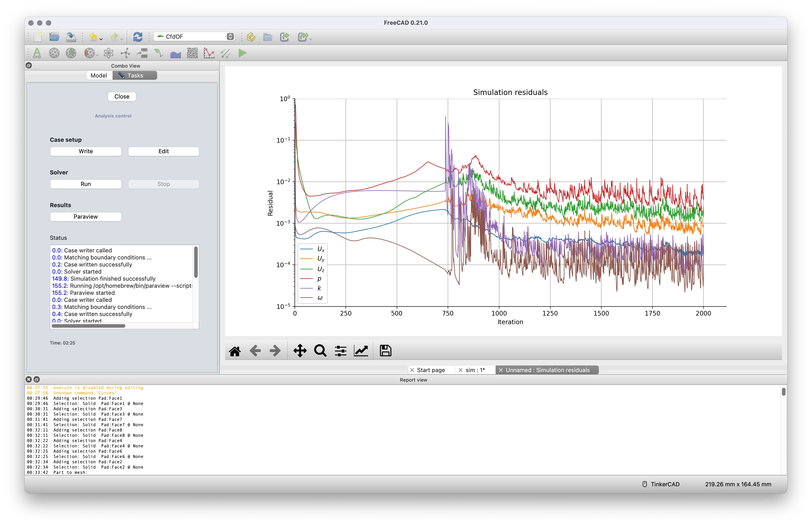
Task: Add a mesh refinement region
Action: pyautogui.click(x=71, y=53)
